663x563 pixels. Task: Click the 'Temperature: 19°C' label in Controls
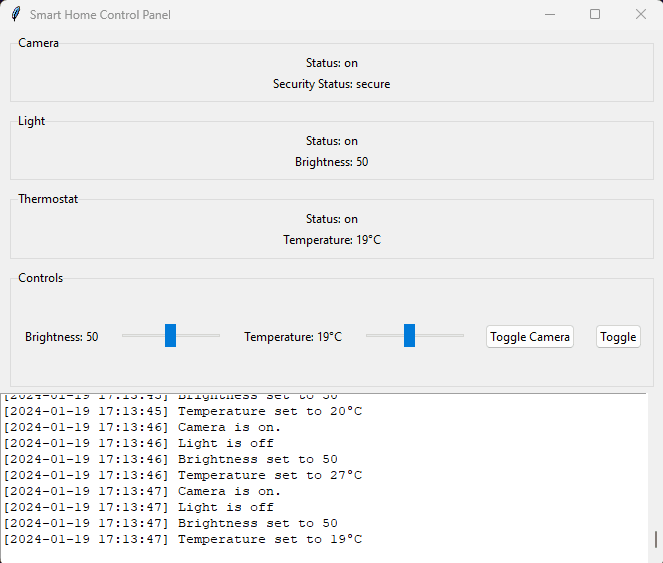point(293,337)
